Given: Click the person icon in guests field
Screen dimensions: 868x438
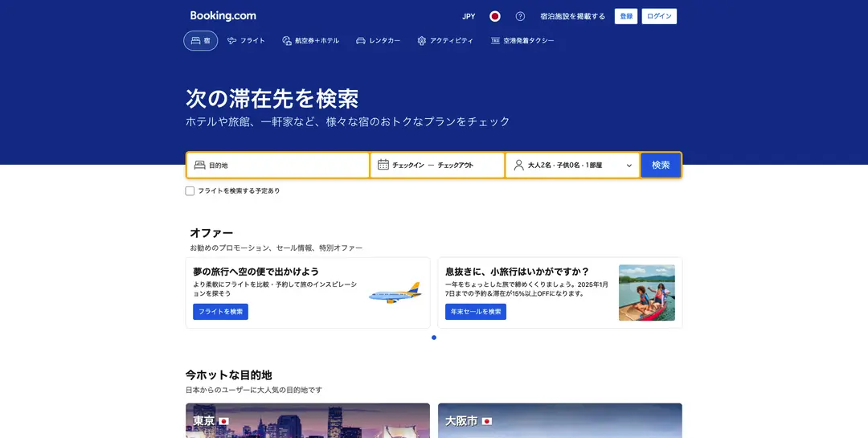Looking at the screenshot, I should pyautogui.click(x=518, y=165).
